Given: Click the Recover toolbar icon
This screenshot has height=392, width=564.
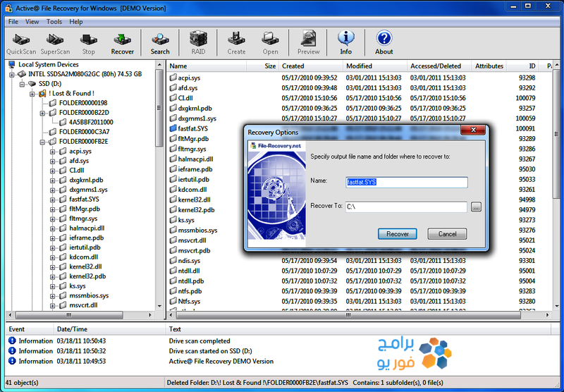Looking at the screenshot, I should (x=122, y=44).
